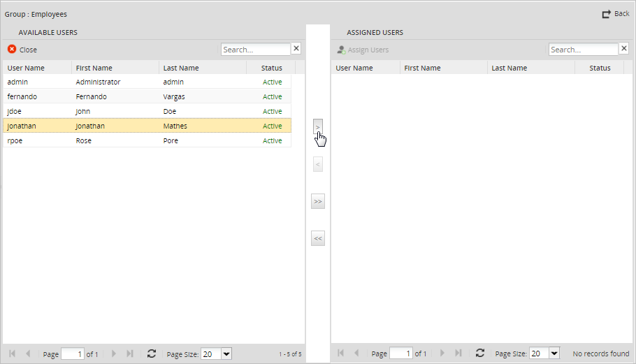Screen dimensions: 636x364
Task: Click the Assign Users button
Action: click(x=363, y=50)
